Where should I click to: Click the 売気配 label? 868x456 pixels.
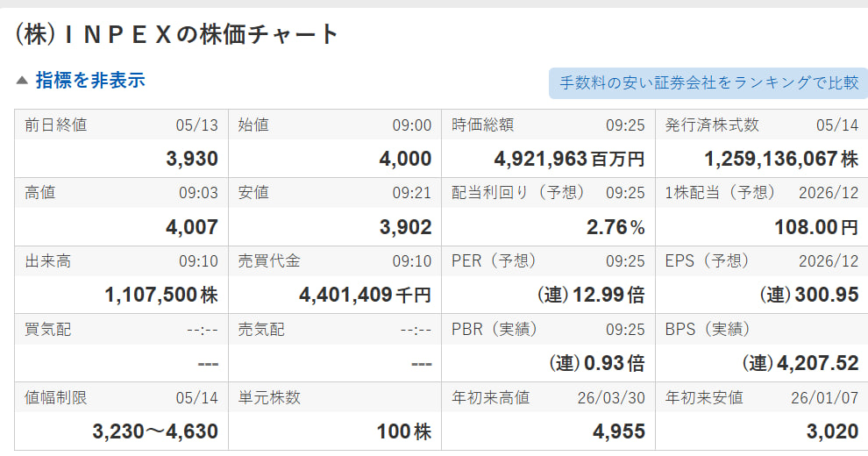(x=261, y=329)
